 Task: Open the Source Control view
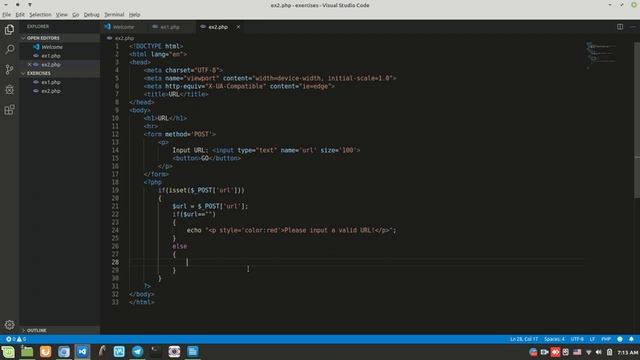pos(9,69)
